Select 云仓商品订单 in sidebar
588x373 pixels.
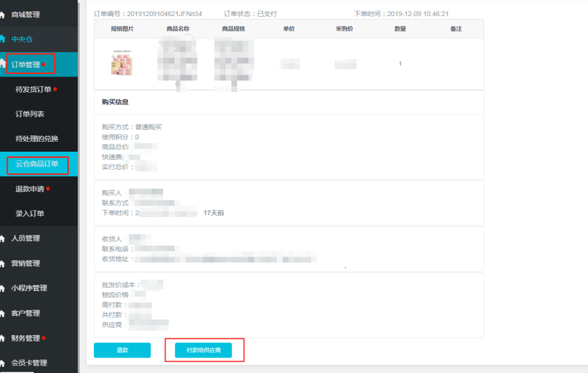pyautogui.click(x=37, y=164)
